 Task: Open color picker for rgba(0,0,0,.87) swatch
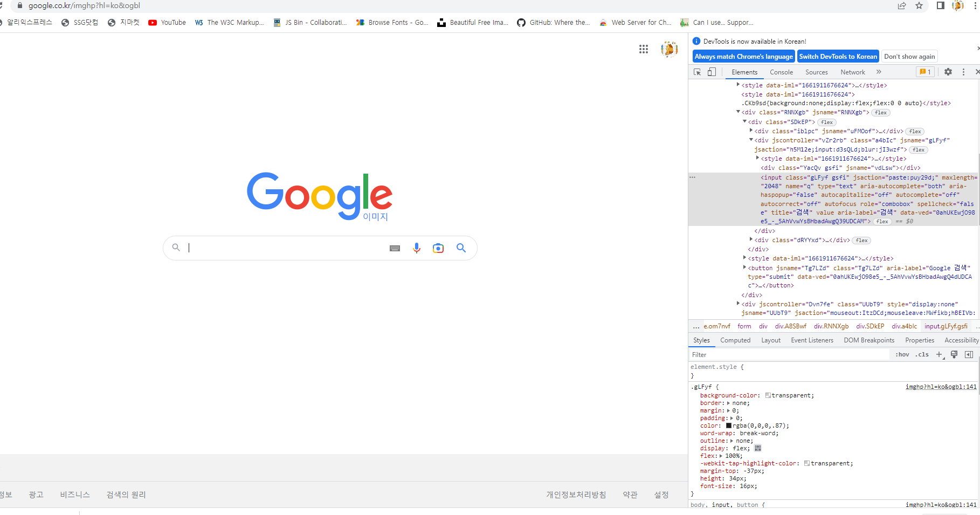coord(729,425)
